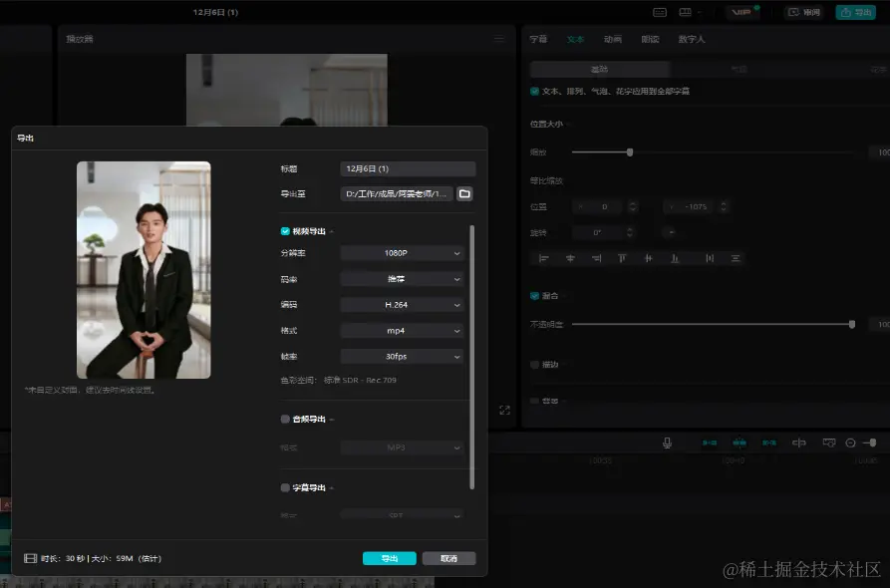Adjust the 缩放 slider handle
890x588 pixels.
click(630, 152)
